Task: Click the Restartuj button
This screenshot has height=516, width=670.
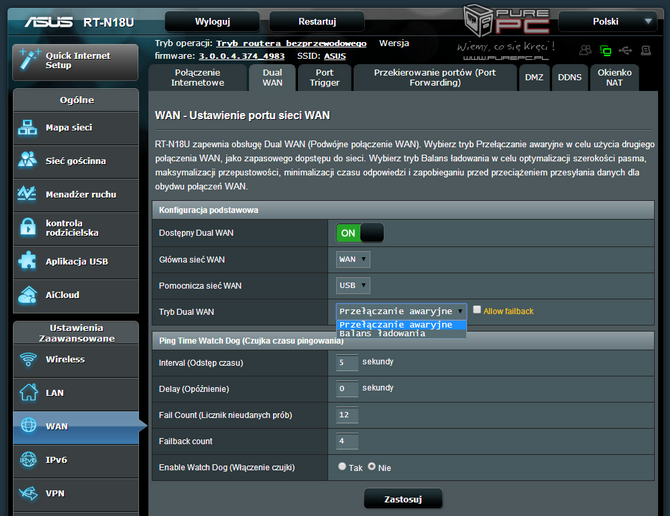Action: coord(317,21)
